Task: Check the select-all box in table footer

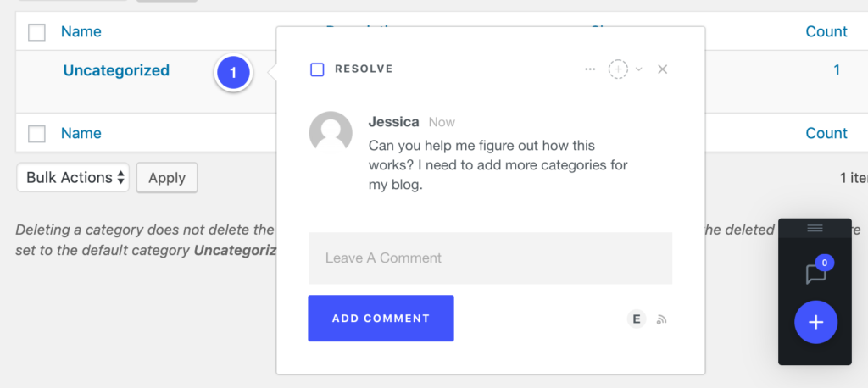Action: (36, 134)
